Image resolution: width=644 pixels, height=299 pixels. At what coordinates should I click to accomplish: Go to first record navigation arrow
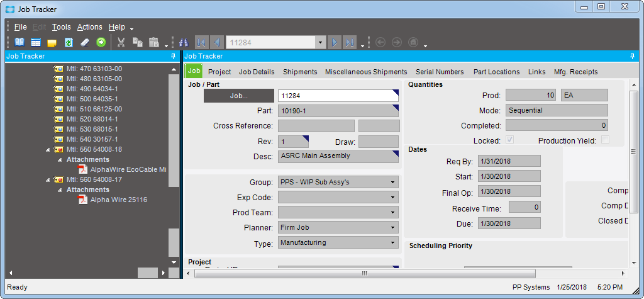(x=201, y=42)
